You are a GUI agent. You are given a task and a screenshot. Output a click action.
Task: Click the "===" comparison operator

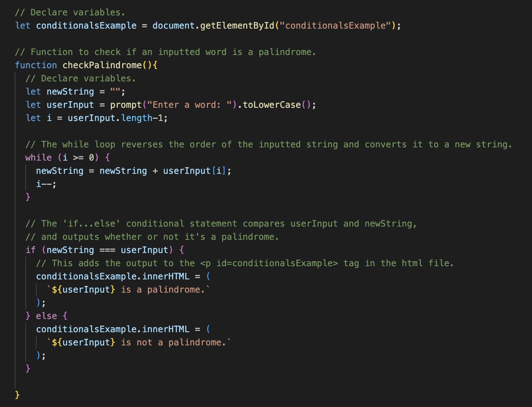point(108,250)
